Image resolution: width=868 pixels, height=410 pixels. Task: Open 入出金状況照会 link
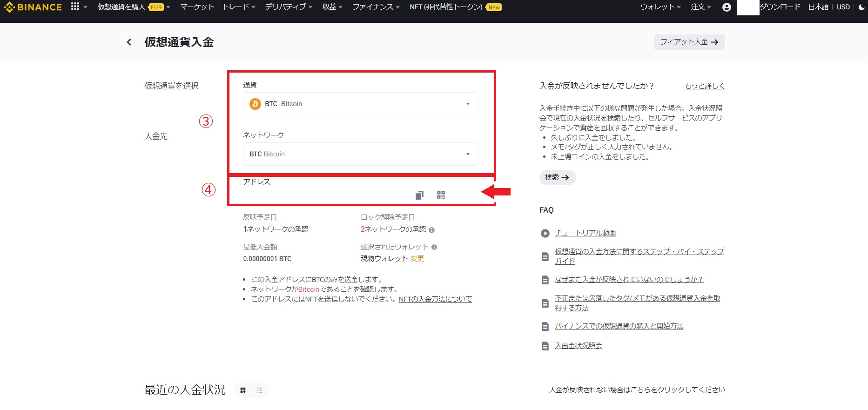579,346
